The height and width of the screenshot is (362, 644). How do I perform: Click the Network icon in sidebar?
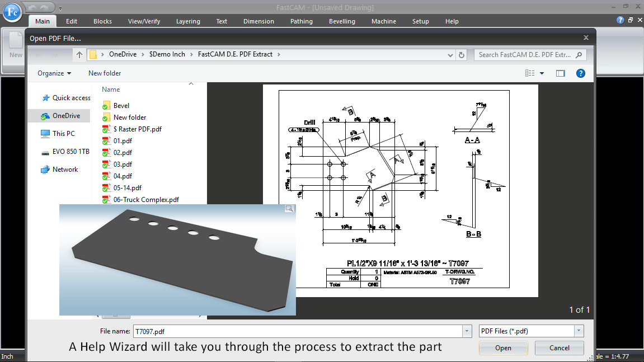(45, 170)
